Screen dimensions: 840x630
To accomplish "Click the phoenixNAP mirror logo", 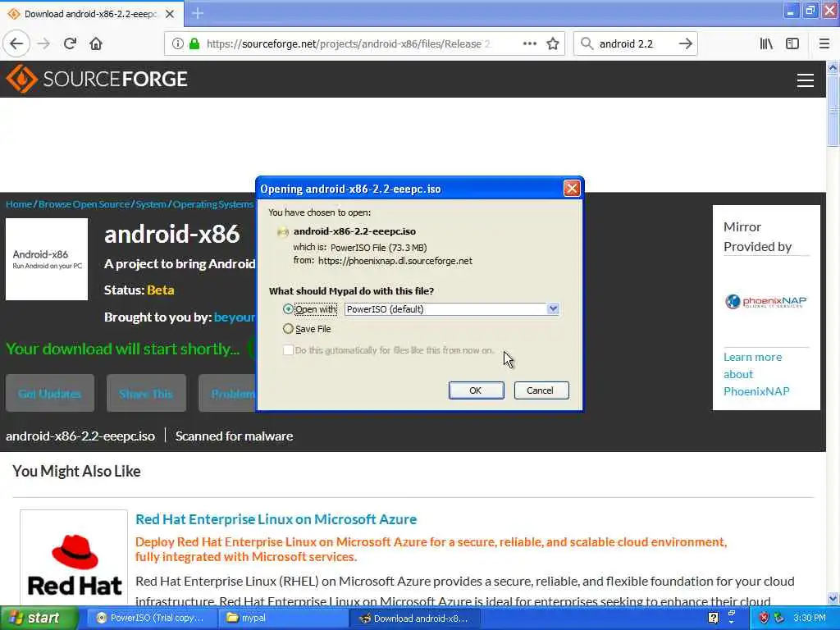I will (x=765, y=301).
